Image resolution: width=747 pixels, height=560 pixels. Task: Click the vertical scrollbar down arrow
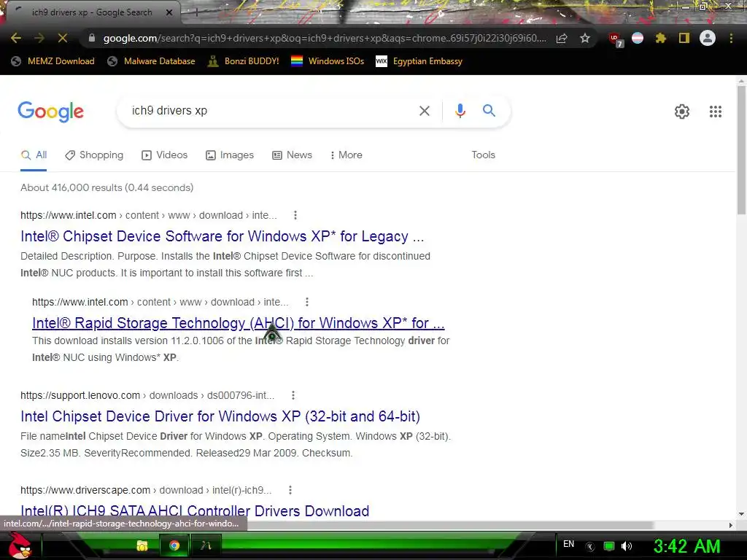coord(741,514)
